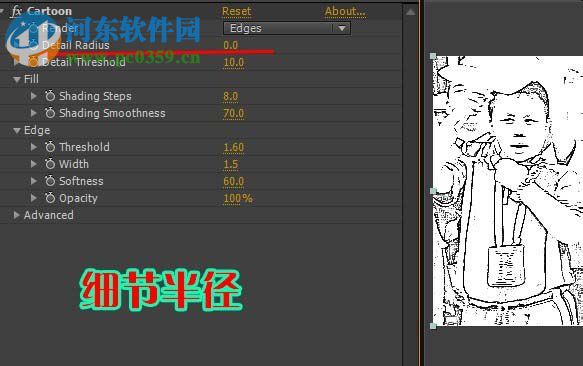Toggle stopwatch for Shading Smoothness
The image size is (583, 366).
pyautogui.click(x=50, y=113)
